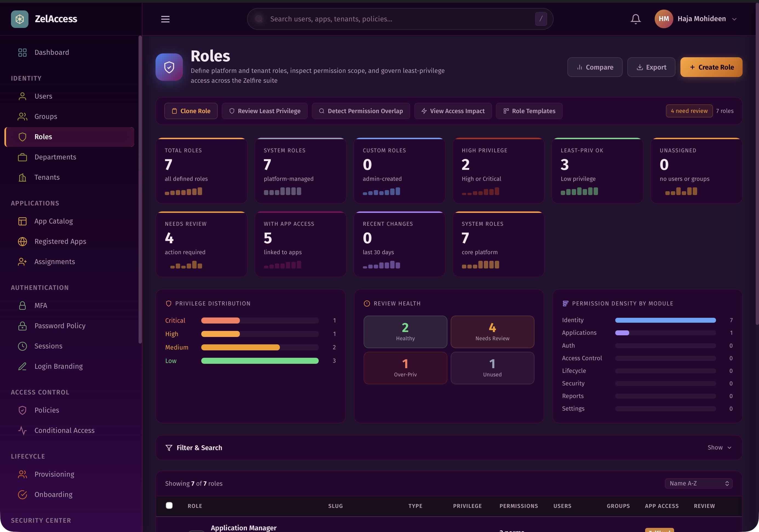The image size is (759, 532).
Task: Toggle the sidebar hamburger menu
Action: tap(165, 19)
